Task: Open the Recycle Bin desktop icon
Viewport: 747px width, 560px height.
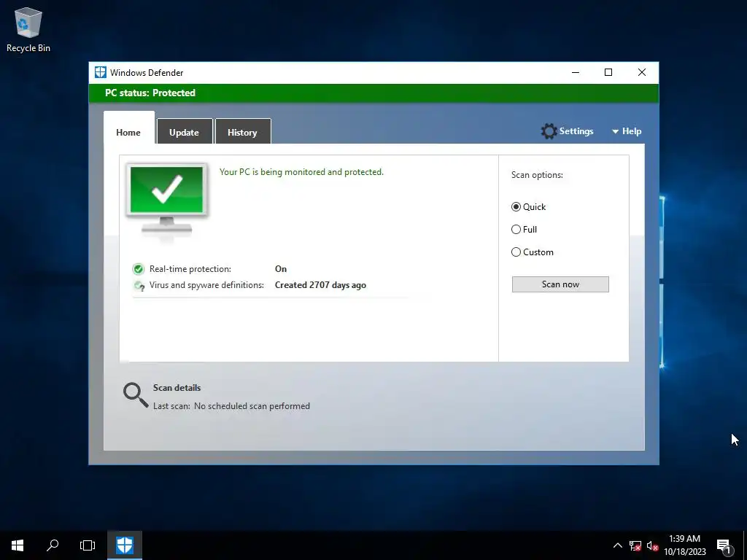Action: click(x=28, y=29)
